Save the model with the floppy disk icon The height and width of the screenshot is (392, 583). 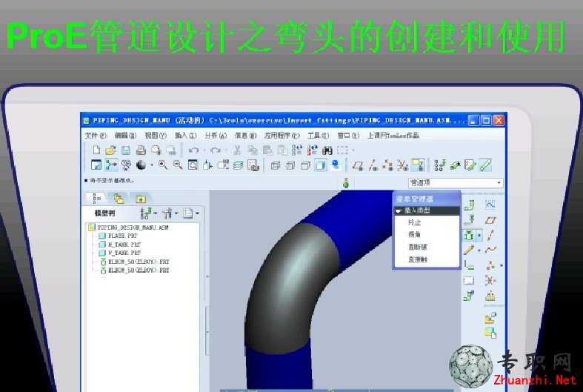126,150
